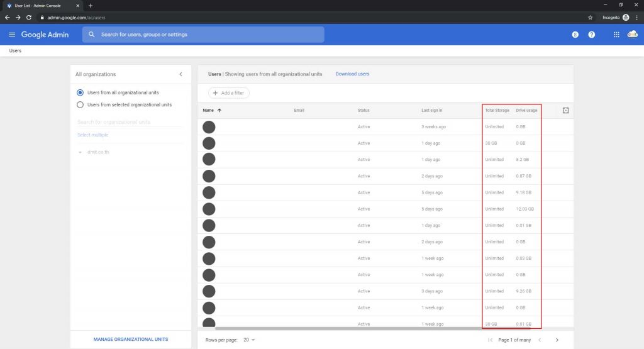Bookmark this page with the star icon

pyautogui.click(x=590, y=17)
